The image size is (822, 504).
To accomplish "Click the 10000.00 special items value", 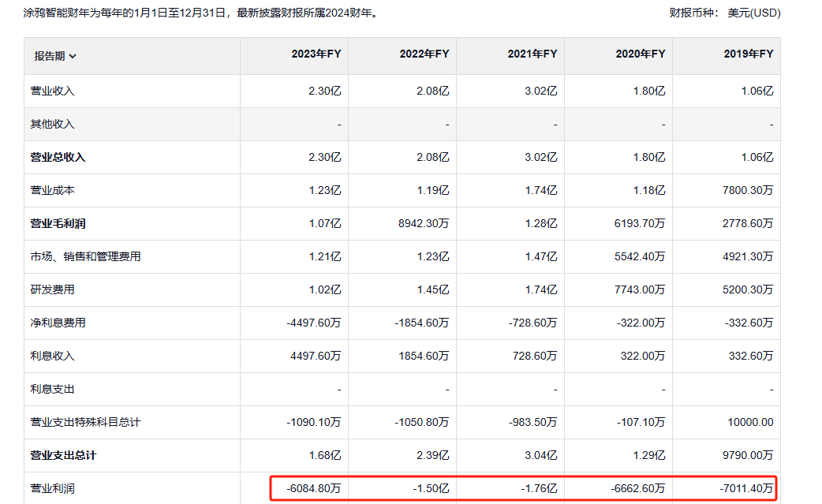I will (750, 422).
